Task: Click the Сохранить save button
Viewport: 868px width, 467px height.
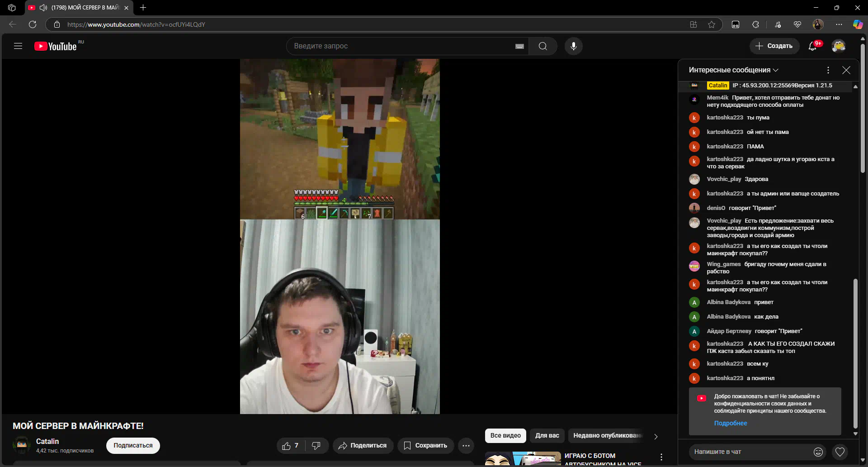Action: pos(426,446)
